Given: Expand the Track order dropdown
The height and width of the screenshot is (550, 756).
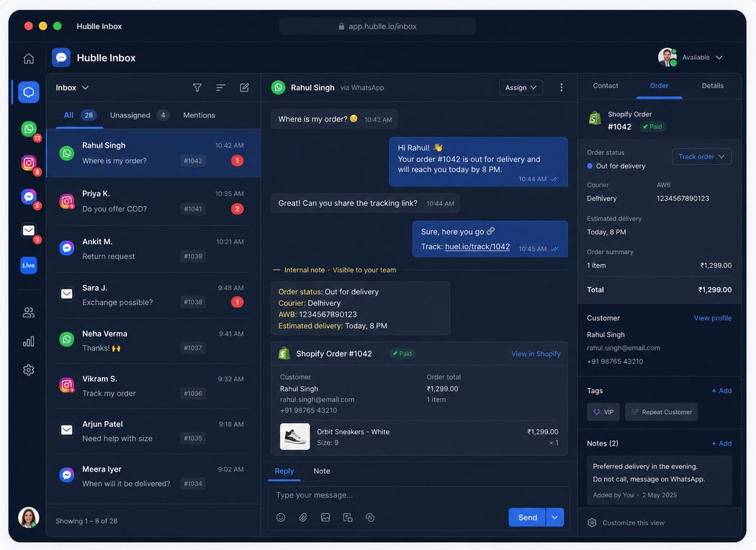Looking at the screenshot, I should pyautogui.click(x=701, y=157).
